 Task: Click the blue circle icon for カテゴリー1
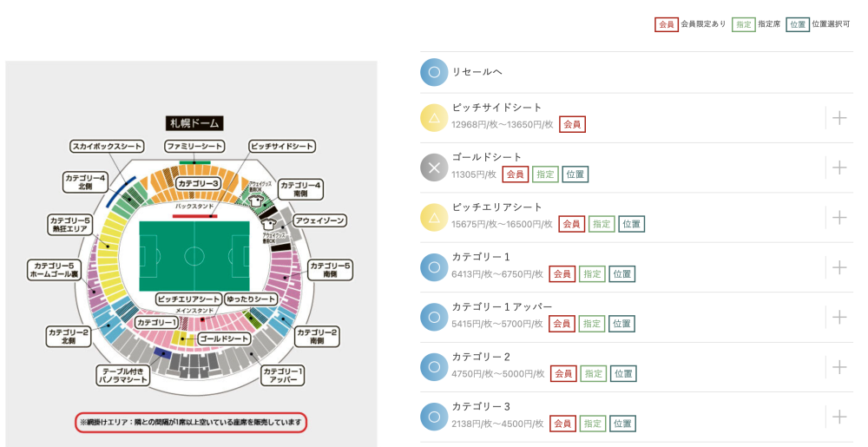tap(434, 267)
